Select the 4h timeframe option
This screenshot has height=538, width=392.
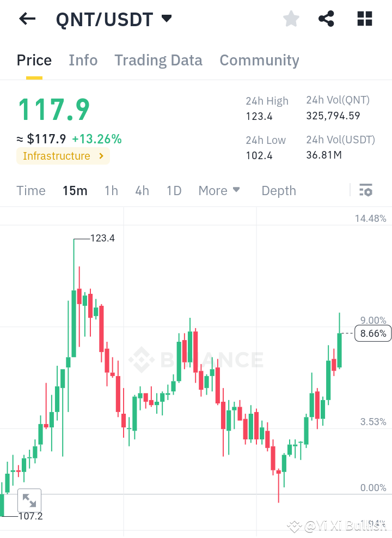pyautogui.click(x=142, y=191)
